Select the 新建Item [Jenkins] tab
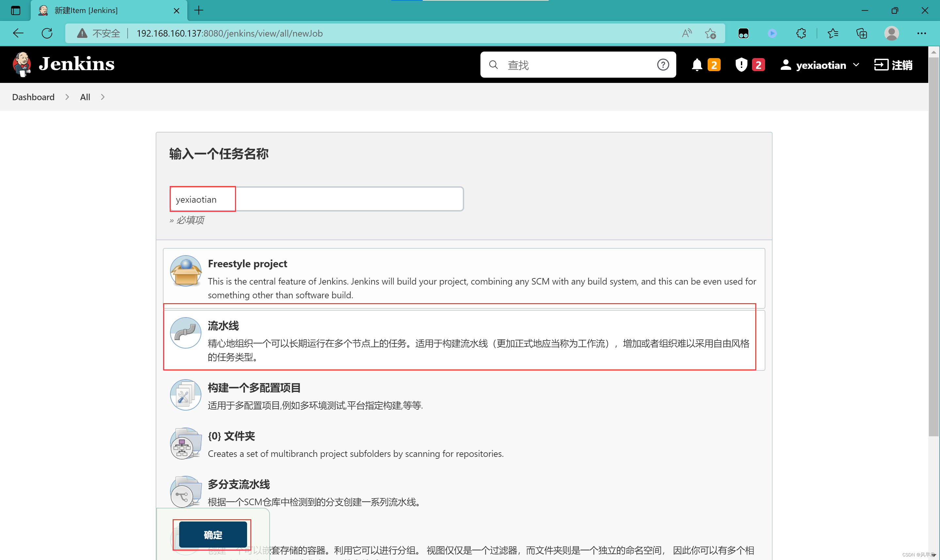940x560 pixels. pos(109,10)
